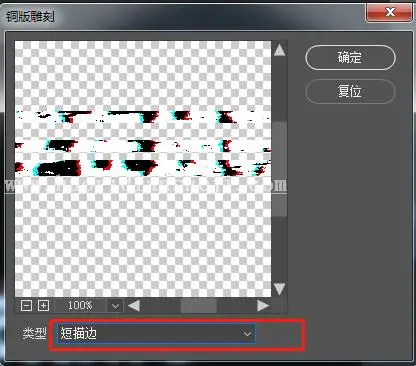
Task: Click the preview scroll down arrow
Action: (279, 289)
